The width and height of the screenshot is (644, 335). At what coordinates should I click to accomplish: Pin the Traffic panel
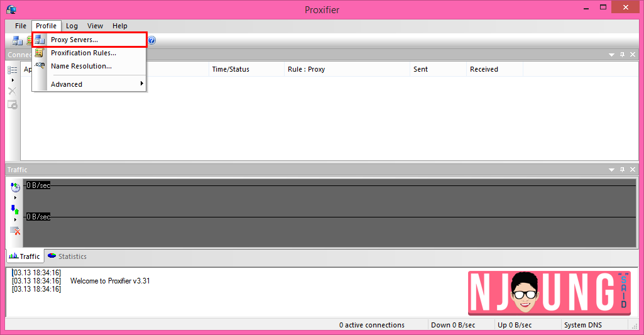coord(622,169)
